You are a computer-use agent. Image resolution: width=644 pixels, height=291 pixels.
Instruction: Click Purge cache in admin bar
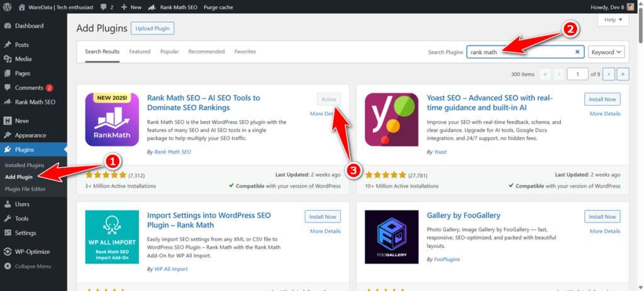pos(218,7)
